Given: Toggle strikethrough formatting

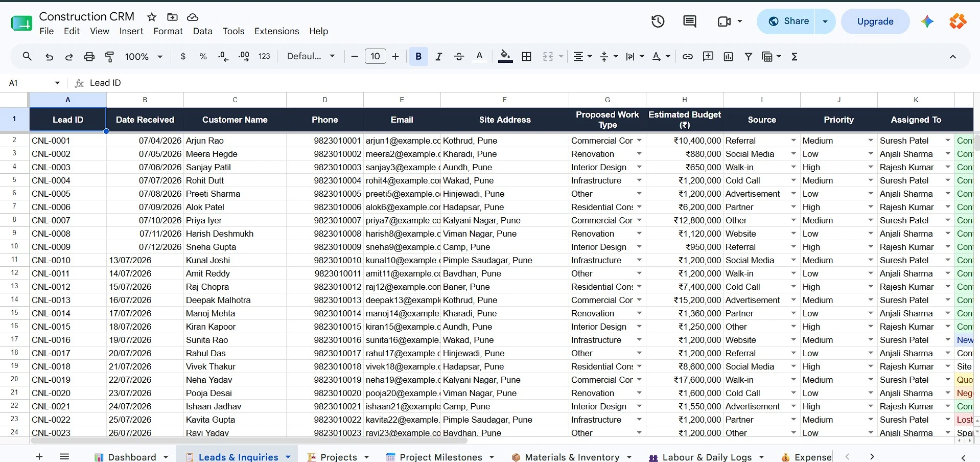Looking at the screenshot, I should tap(459, 57).
